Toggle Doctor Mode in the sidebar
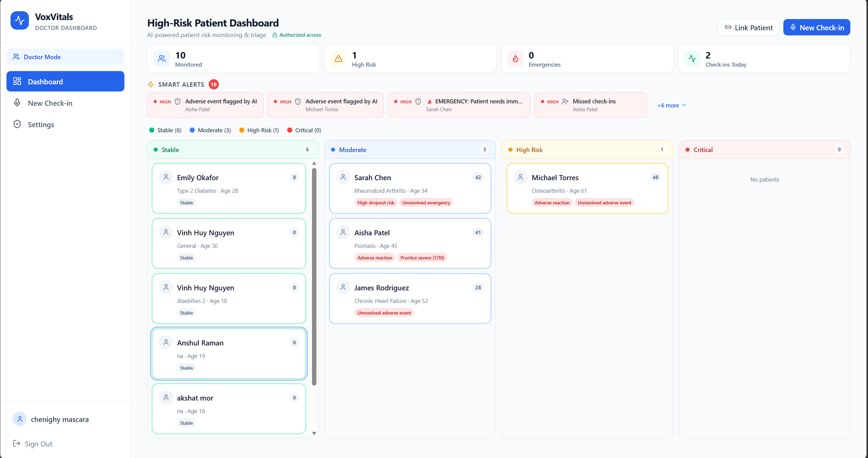This screenshot has width=868, height=458. point(65,57)
